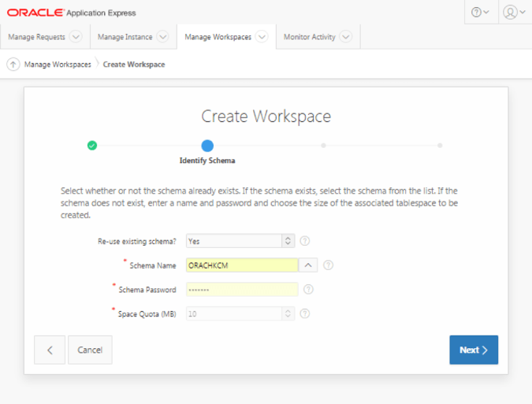
Task: Open the Schema Name list popup arrow
Action: pos(308,265)
